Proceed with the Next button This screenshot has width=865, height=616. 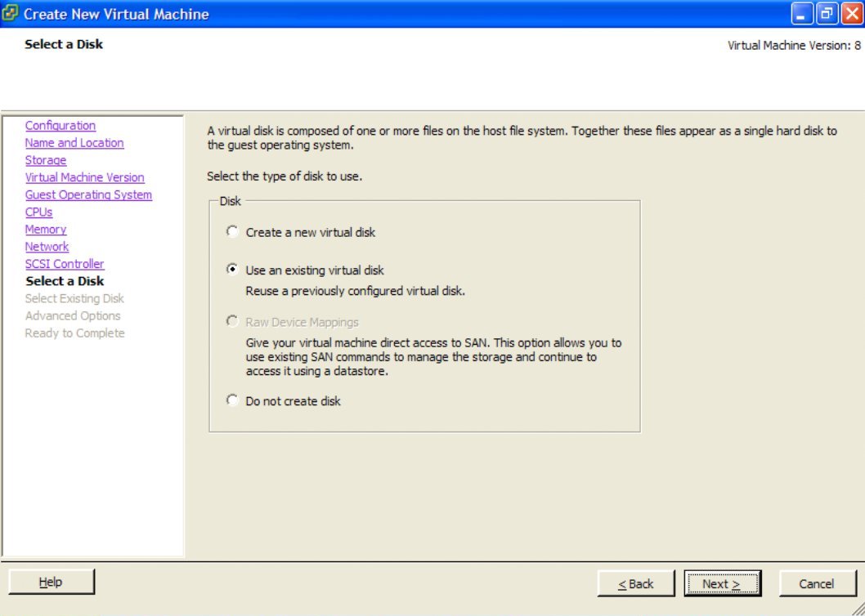point(722,583)
